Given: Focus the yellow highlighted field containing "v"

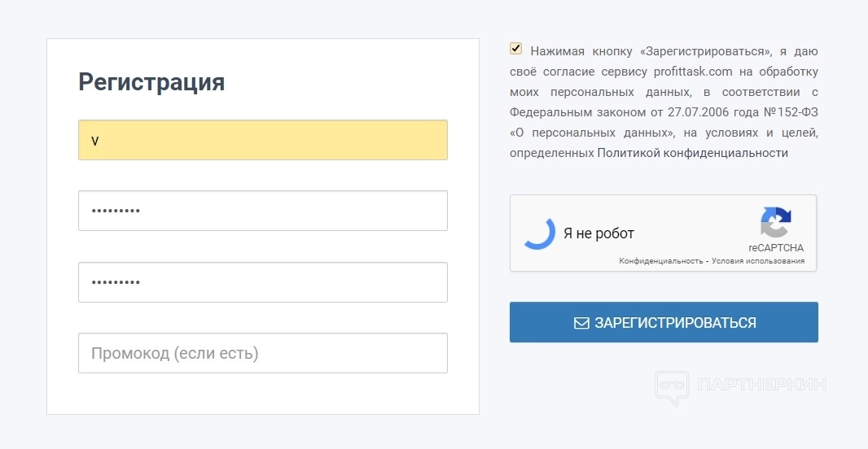Looking at the screenshot, I should (262, 140).
